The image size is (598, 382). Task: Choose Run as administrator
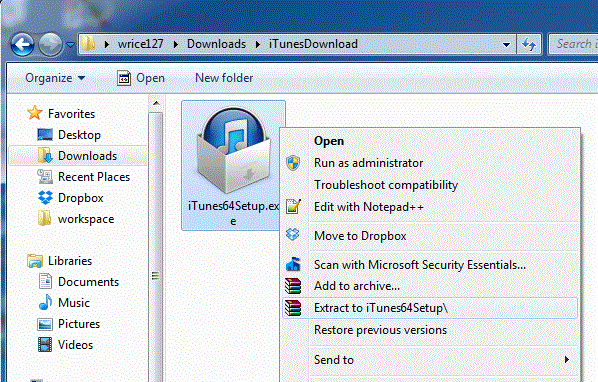coord(430,163)
